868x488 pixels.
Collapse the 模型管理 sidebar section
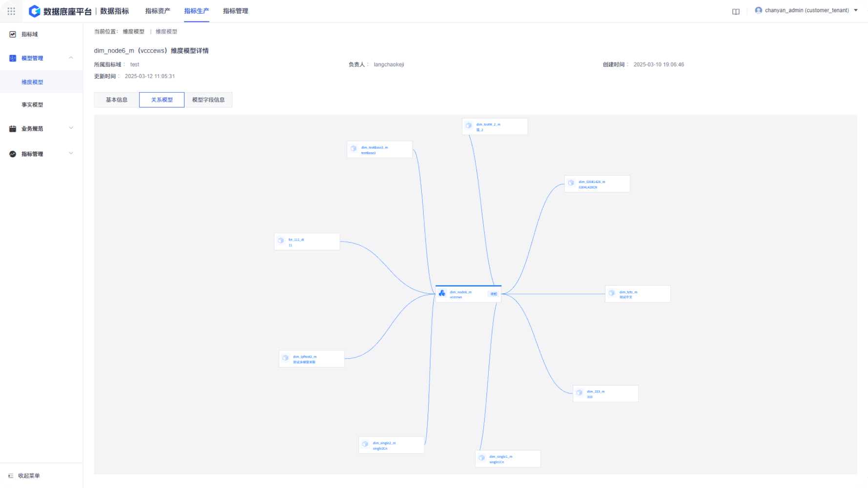(x=71, y=58)
